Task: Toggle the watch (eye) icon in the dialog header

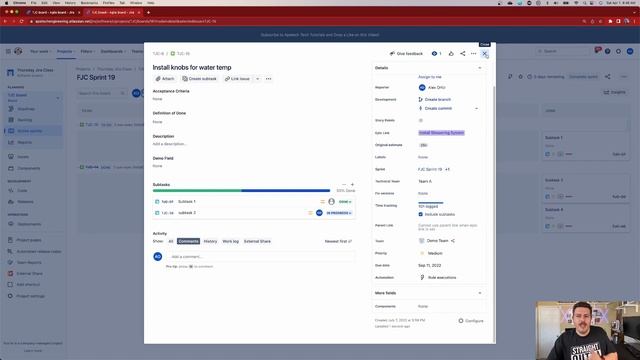Action: (436, 53)
